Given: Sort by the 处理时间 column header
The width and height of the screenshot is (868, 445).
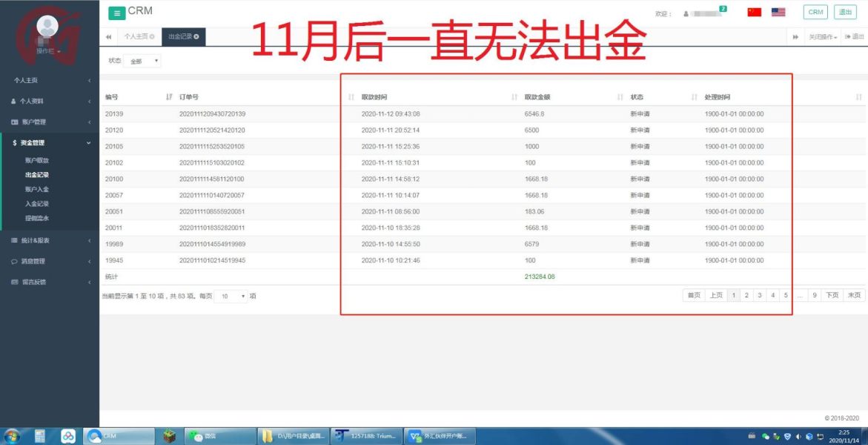Looking at the screenshot, I should (783, 97).
